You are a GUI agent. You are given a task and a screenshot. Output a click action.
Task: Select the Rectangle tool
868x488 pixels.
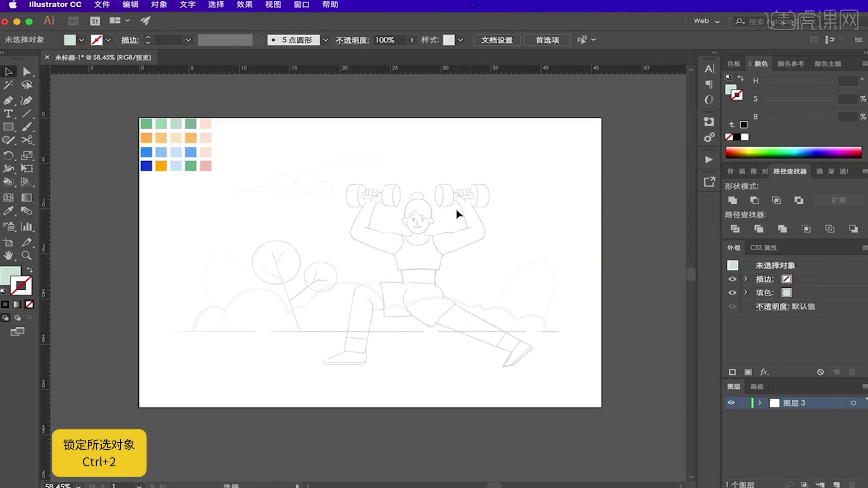click(8, 127)
